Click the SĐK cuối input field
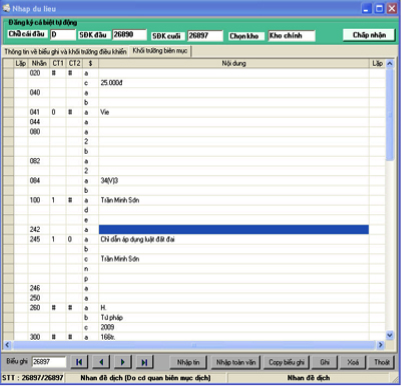Screen dimensions: 403x388 click(205, 35)
